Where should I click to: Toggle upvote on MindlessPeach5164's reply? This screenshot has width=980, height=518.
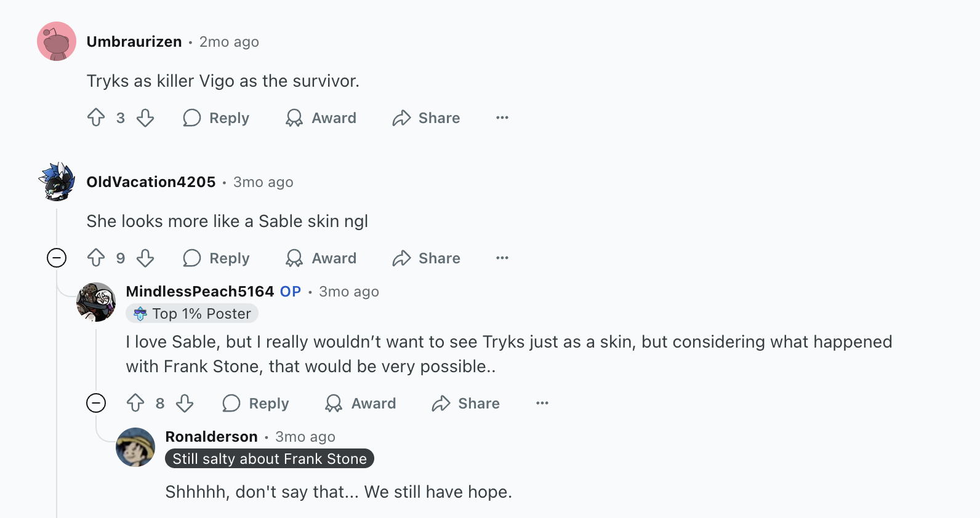(x=136, y=403)
